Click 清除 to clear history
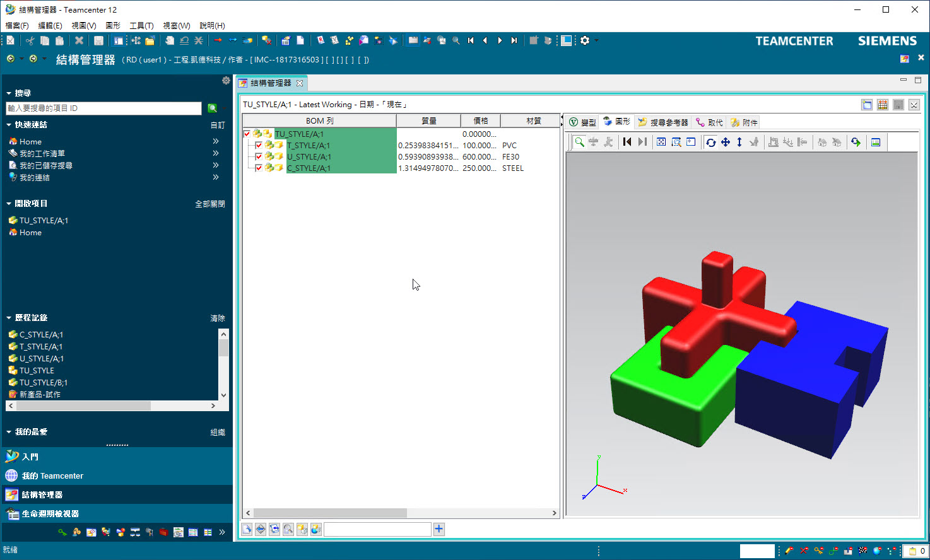 click(218, 318)
